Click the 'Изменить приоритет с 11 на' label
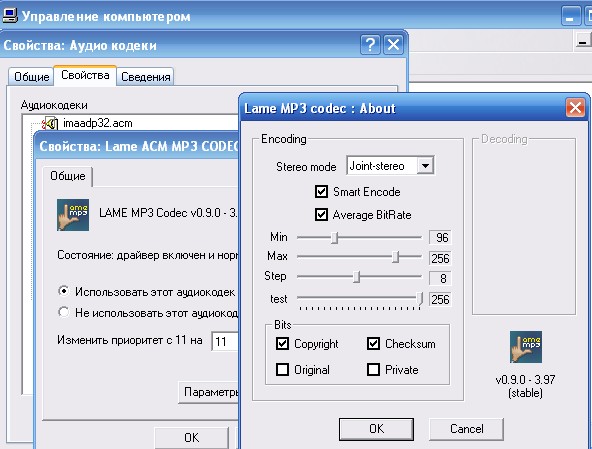The width and height of the screenshot is (592, 449). [130, 340]
